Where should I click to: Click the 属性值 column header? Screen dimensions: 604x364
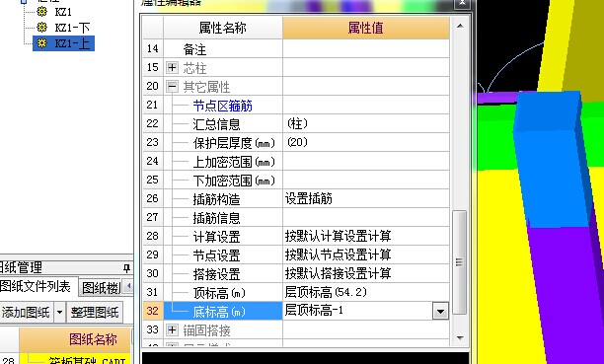[365, 28]
